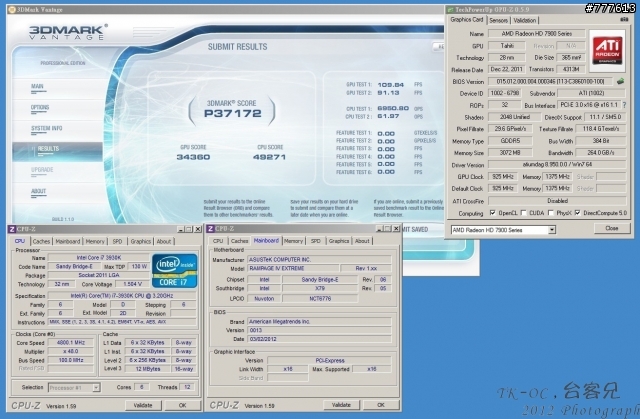Viewport: 640px width, 419px height.
Task: Click the right CPU-Z window's title bar icon
Action: coord(211,229)
